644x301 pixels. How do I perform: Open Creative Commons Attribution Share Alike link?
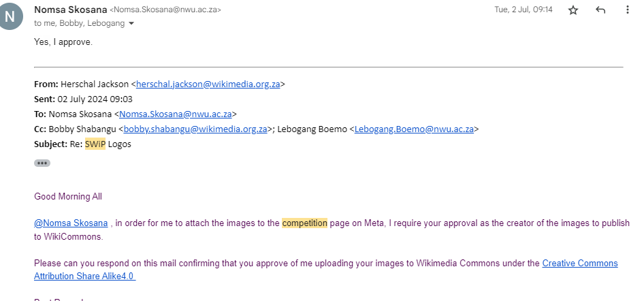pos(325,270)
